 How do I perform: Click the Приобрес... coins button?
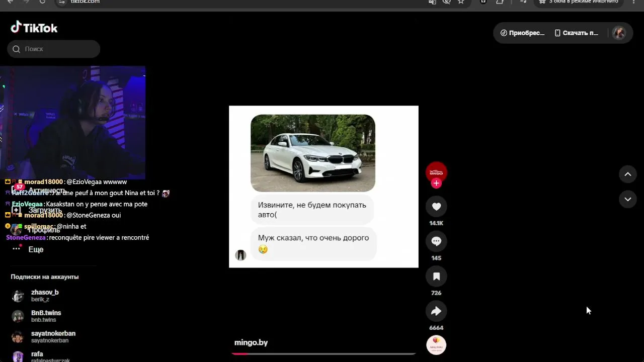pyautogui.click(x=522, y=33)
